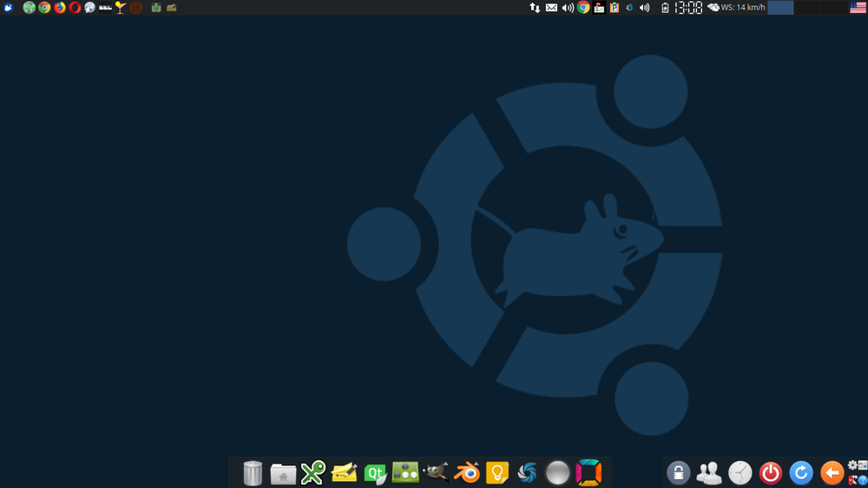Viewport: 868px width, 488px height.
Task: Launch GIMP from the dock
Action: pos(436,472)
